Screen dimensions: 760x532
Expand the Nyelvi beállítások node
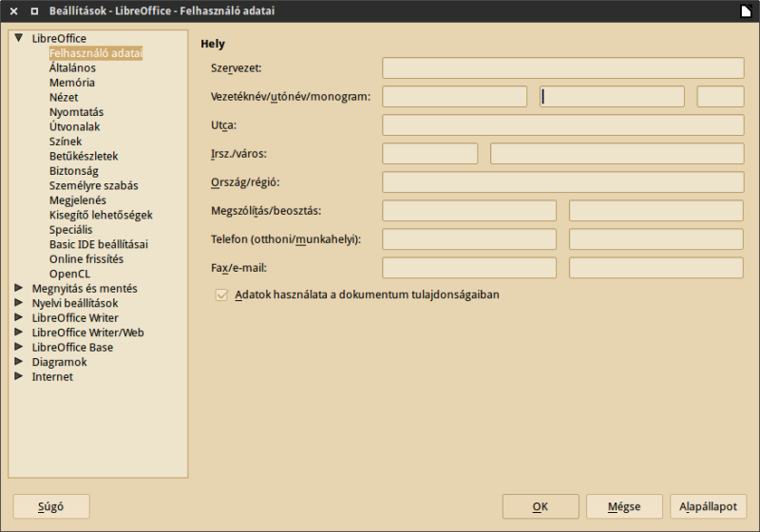(18, 303)
